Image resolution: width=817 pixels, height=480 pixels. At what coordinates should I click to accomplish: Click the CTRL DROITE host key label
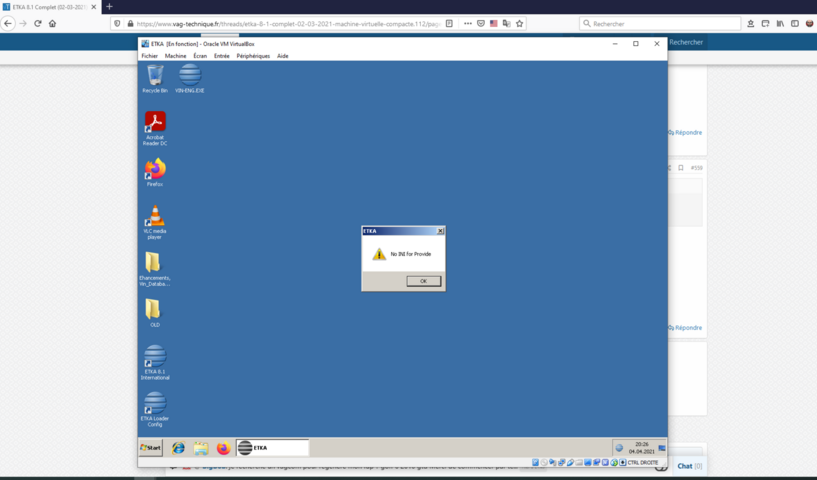tap(643, 462)
